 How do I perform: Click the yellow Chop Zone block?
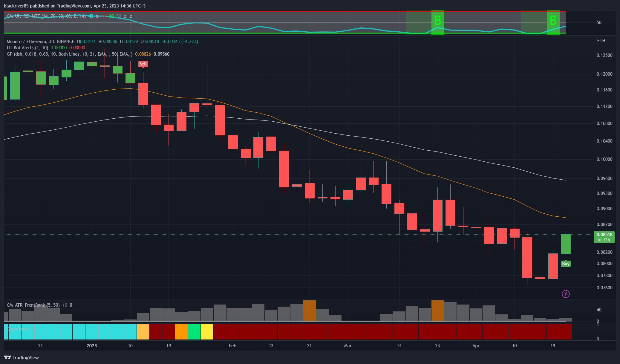[207, 332]
